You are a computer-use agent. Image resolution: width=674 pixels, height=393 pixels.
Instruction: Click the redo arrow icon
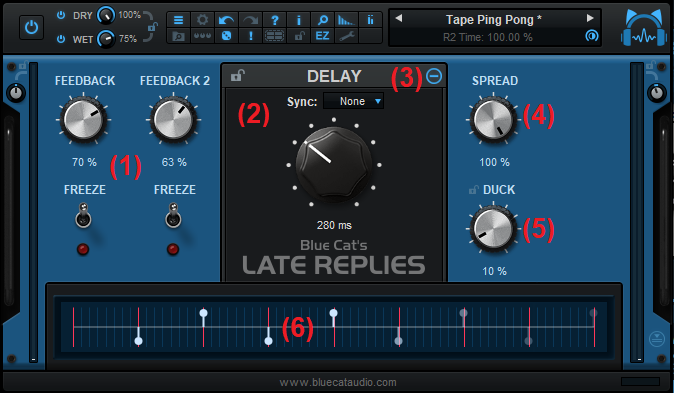[x=251, y=20]
